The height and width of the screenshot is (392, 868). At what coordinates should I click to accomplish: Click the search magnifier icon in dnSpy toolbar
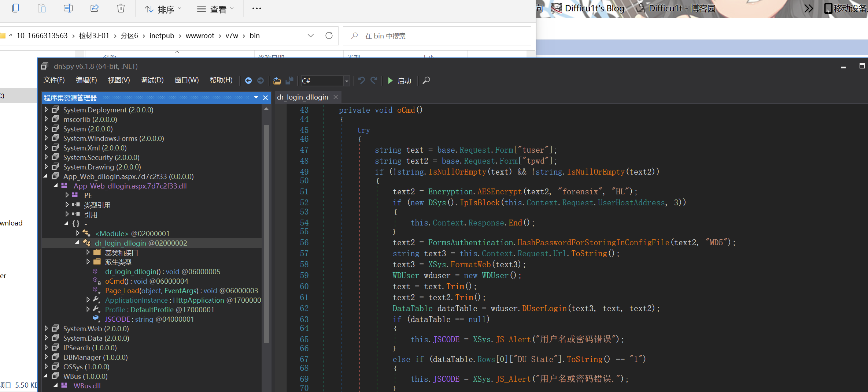[x=426, y=81]
